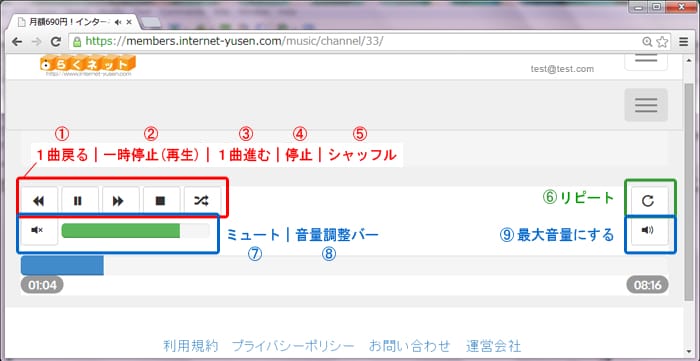
Task: Click the scrollbar up arrow
Action: click(690, 59)
